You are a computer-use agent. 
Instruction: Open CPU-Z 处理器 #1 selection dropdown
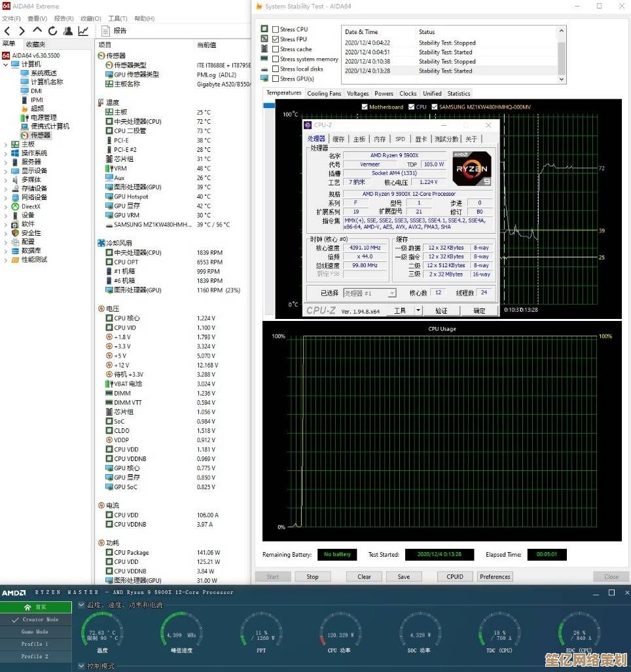coord(391,293)
